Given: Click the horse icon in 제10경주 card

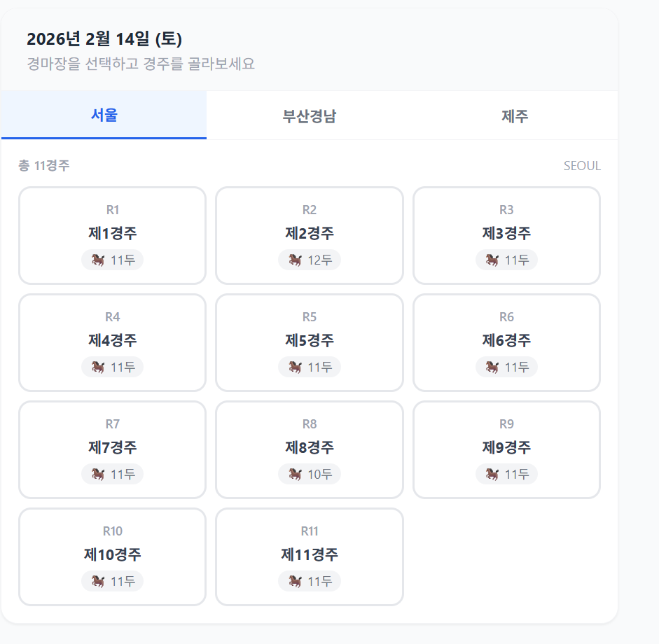Looking at the screenshot, I should pos(98,582).
